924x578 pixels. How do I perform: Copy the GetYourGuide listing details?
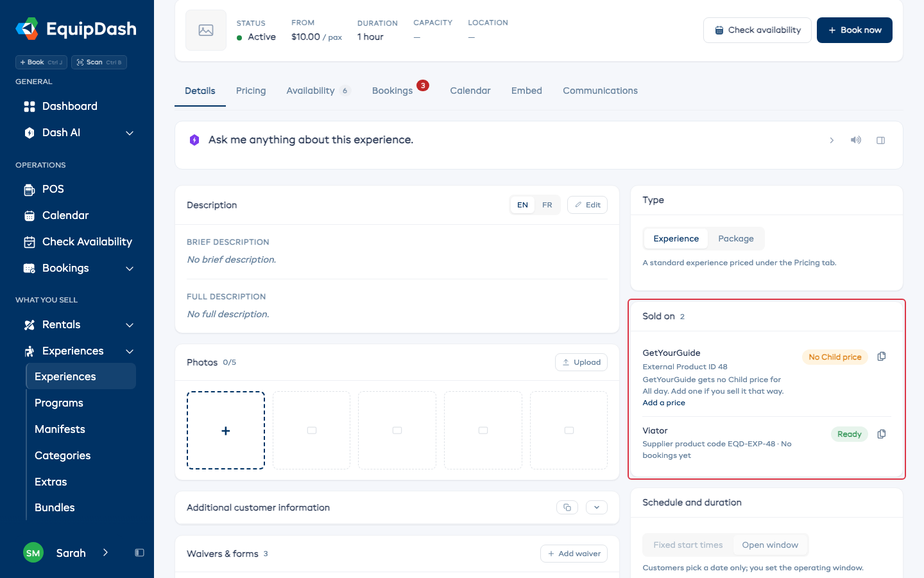882,356
